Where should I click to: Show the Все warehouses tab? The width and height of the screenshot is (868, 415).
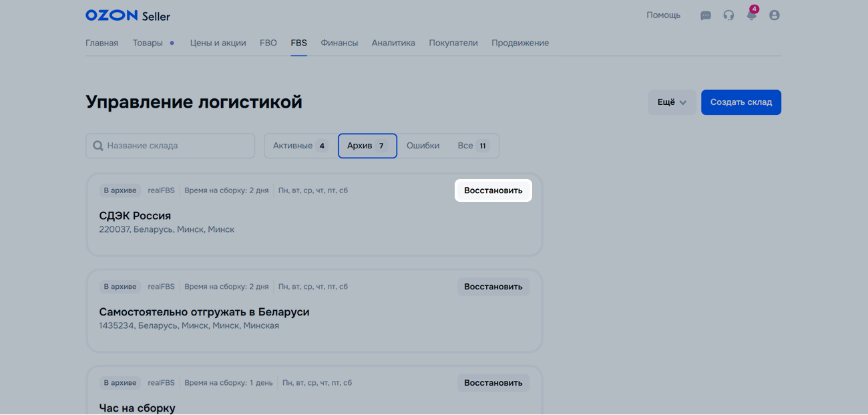473,146
